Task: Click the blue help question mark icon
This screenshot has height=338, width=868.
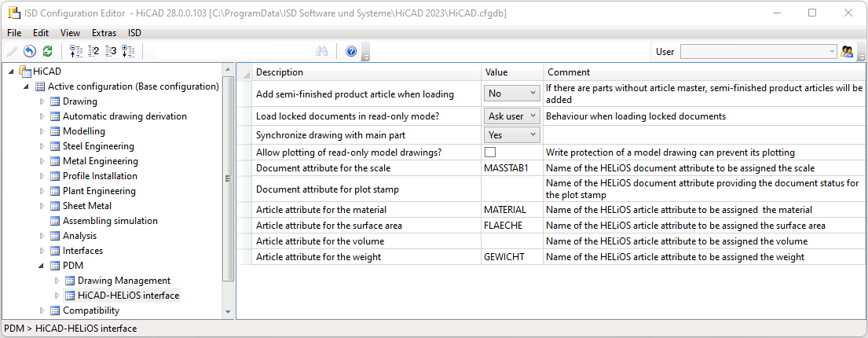Action: [351, 51]
